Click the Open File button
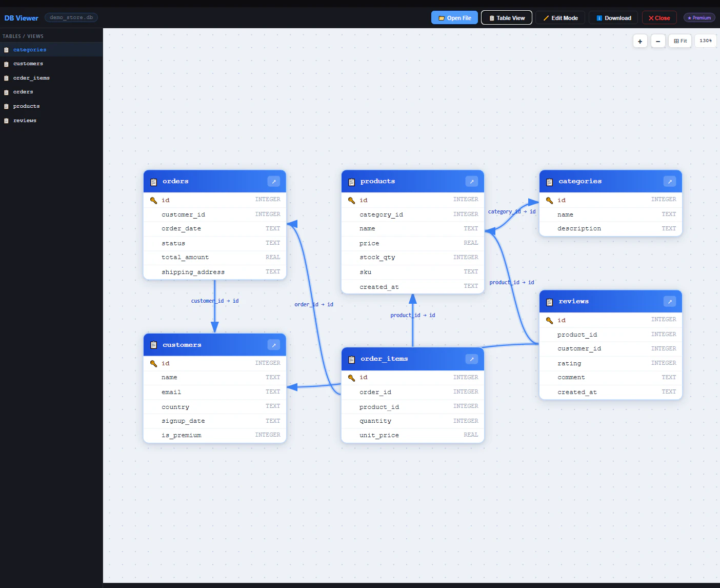The height and width of the screenshot is (588, 720). [x=454, y=17]
